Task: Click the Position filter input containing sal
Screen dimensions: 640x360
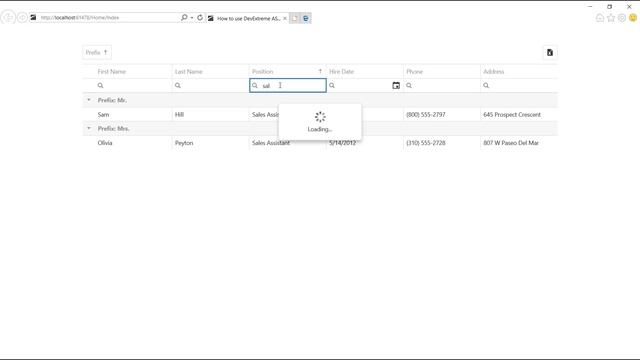Action: (288, 85)
